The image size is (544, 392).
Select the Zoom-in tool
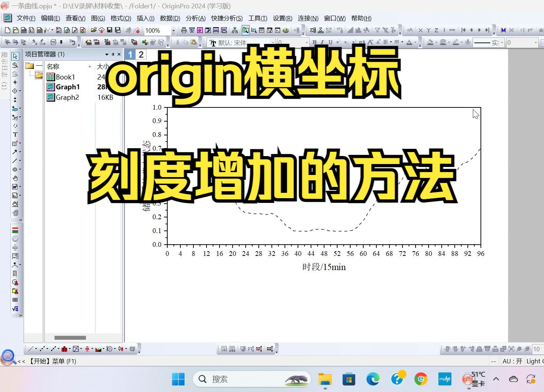pos(15,65)
